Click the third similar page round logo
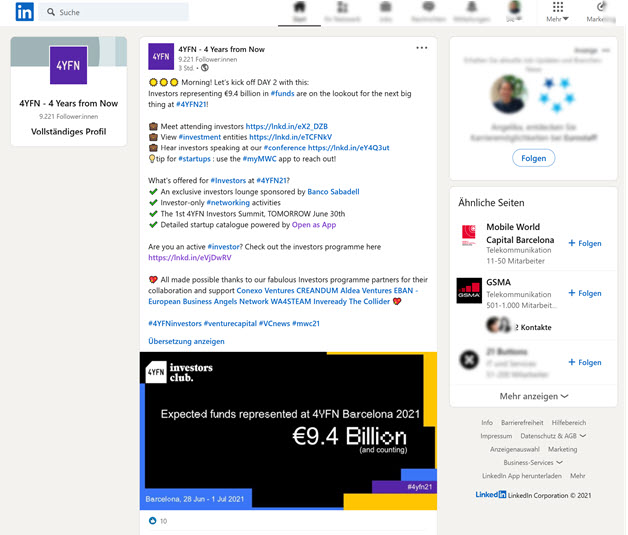This screenshot has height=535, width=628. tap(469, 359)
